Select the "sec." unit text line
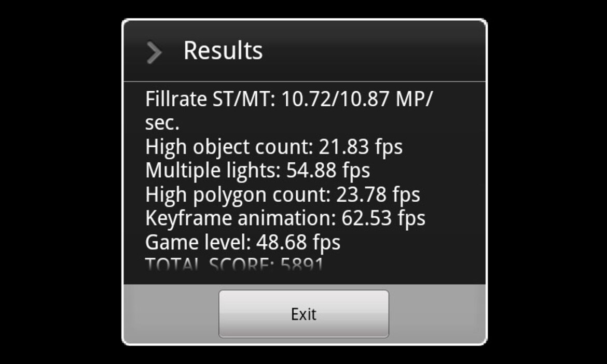The width and height of the screenshot is (607, 364). tap(162, 123)
